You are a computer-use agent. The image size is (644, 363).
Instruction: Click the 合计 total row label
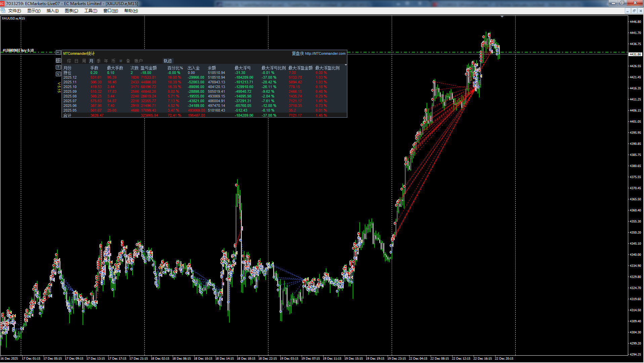pos(67,115)
